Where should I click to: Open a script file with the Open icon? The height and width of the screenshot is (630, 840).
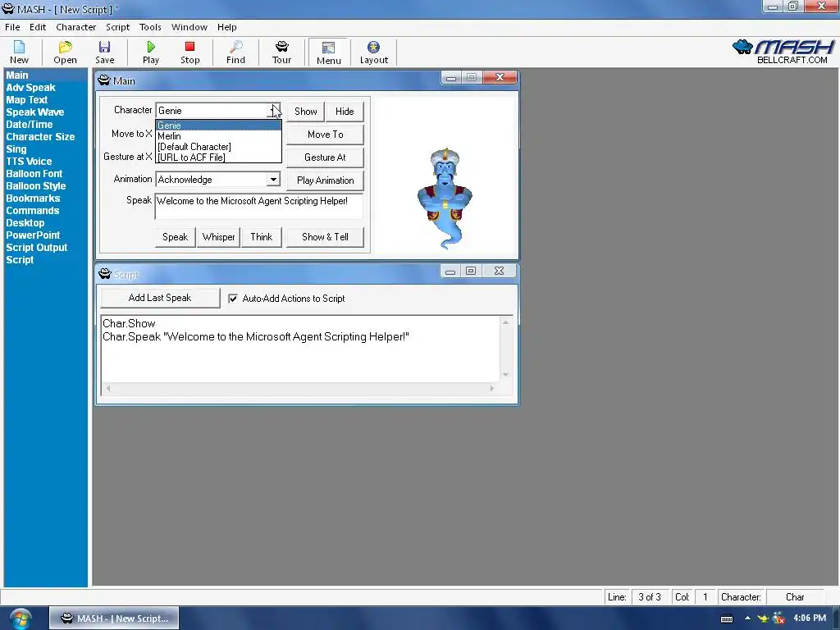tap(65, 52)
